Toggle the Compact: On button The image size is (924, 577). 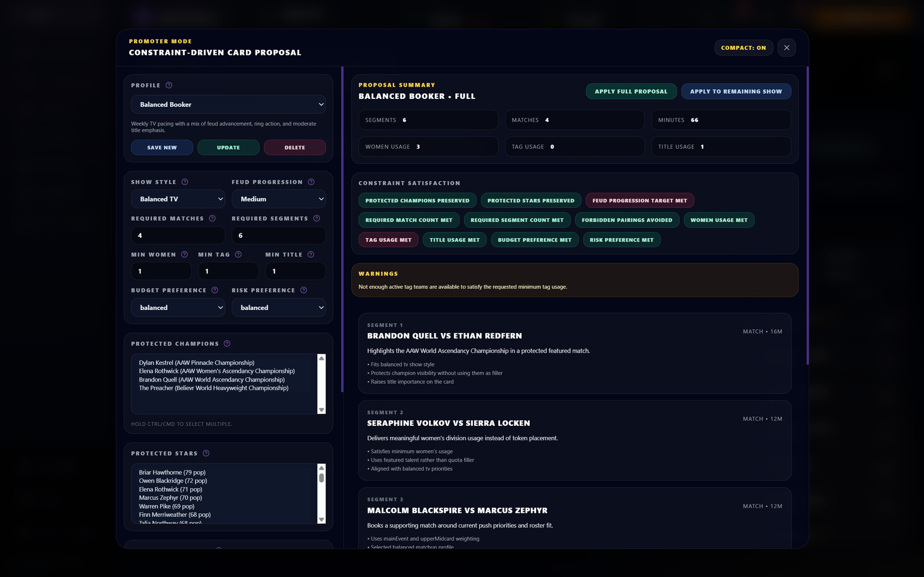tap(743, 48)
